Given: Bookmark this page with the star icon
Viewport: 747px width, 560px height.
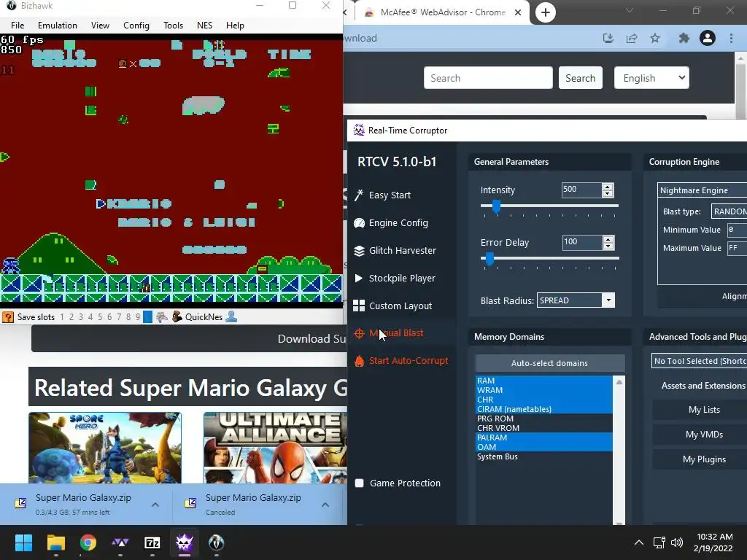Looking at the screenshot, I should (655, 38).
